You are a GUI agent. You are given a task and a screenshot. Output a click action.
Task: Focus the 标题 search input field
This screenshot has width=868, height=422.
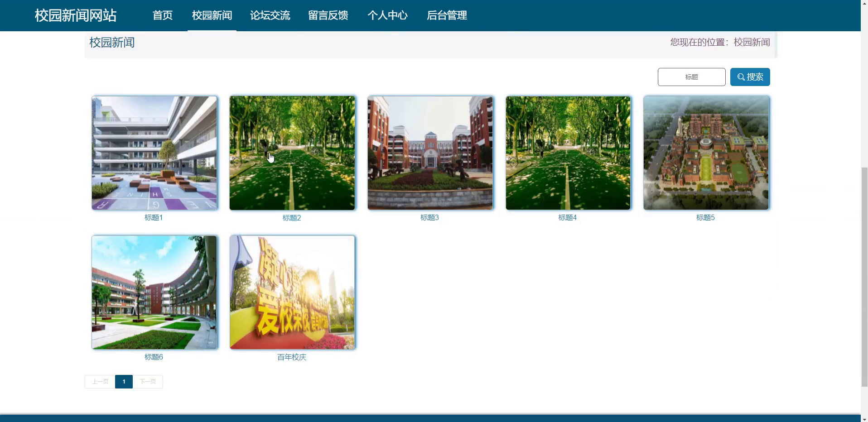(691, 77)
